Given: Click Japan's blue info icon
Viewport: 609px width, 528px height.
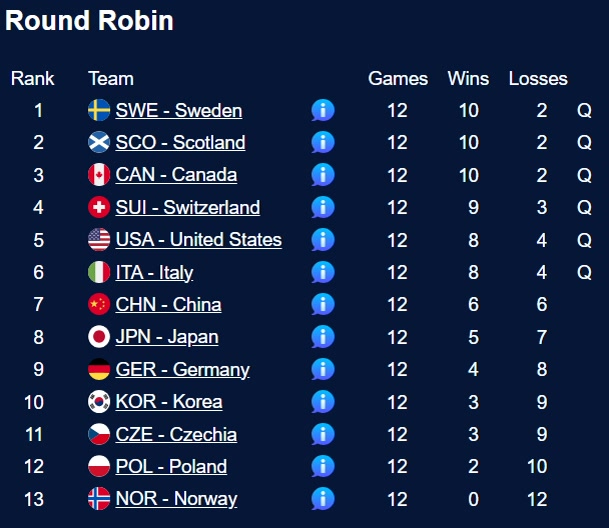Looking at the screenshot, I should point(322,337).
